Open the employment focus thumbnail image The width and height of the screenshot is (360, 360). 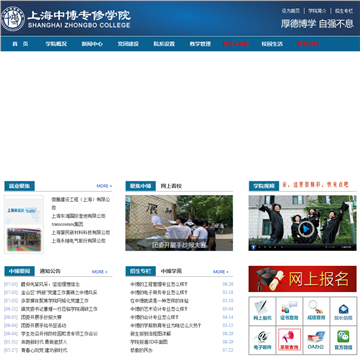click(x=24, y=224)
